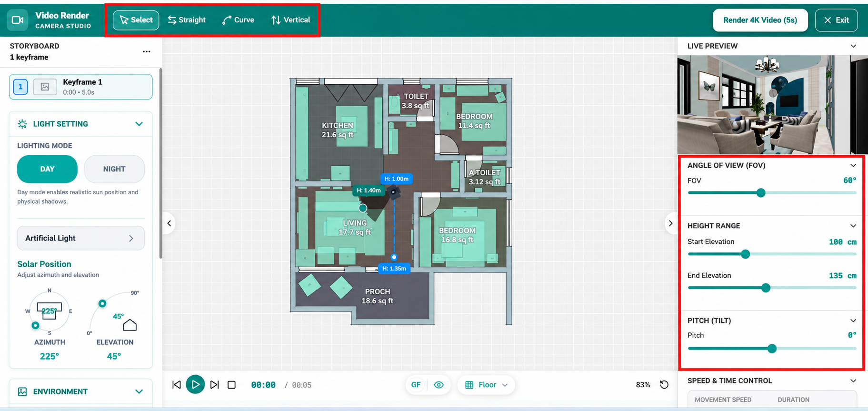
Task: Collapse the Pitch (Tilt) section
Action: [853, 321]
